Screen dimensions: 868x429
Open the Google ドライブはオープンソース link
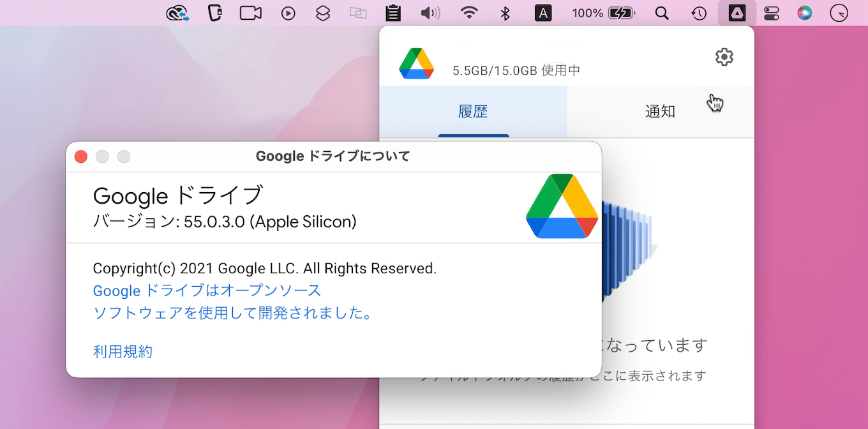pos(207,290)
